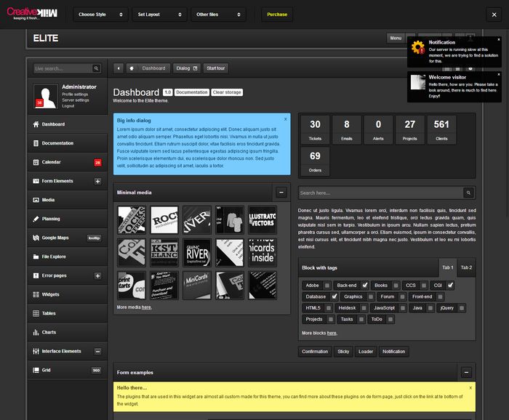Screen dimensions: 509x420
Task: Dismiss the server Notification popup
Action: (499, 39)
